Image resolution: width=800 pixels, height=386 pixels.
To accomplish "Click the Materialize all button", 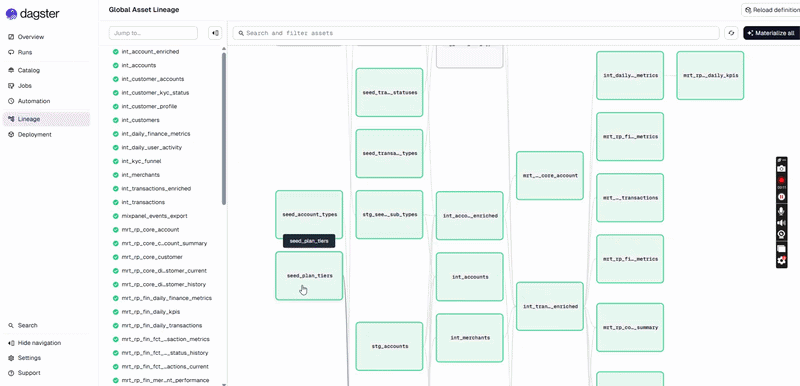I will 771,33.
